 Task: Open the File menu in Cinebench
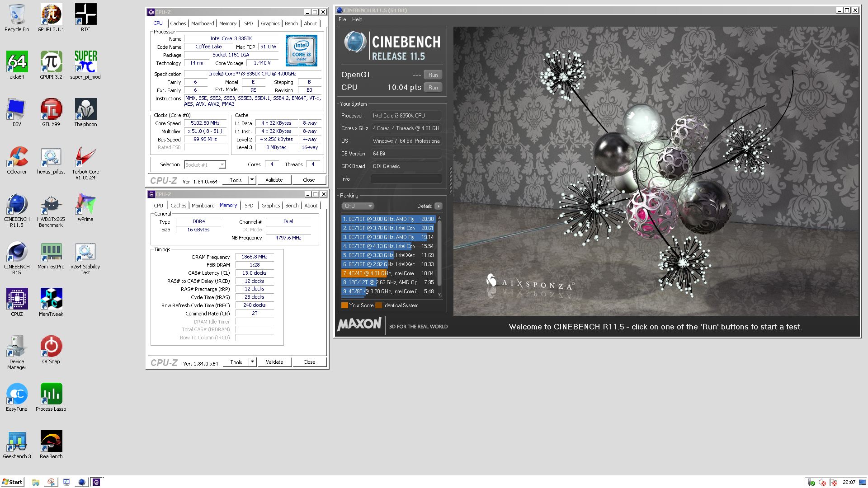click(342, 19)
